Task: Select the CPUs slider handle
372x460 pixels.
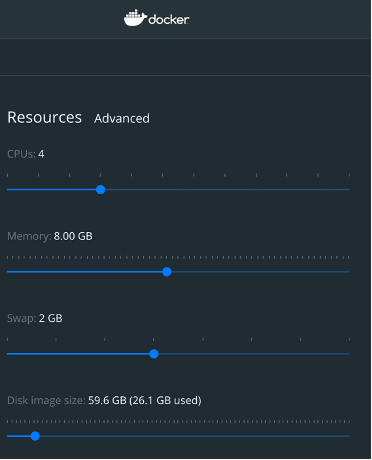Action: pos(100,190)
